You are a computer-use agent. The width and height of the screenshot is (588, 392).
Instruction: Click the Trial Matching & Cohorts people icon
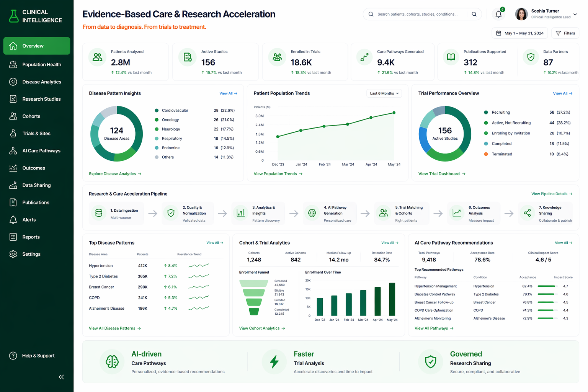[383, 213]
